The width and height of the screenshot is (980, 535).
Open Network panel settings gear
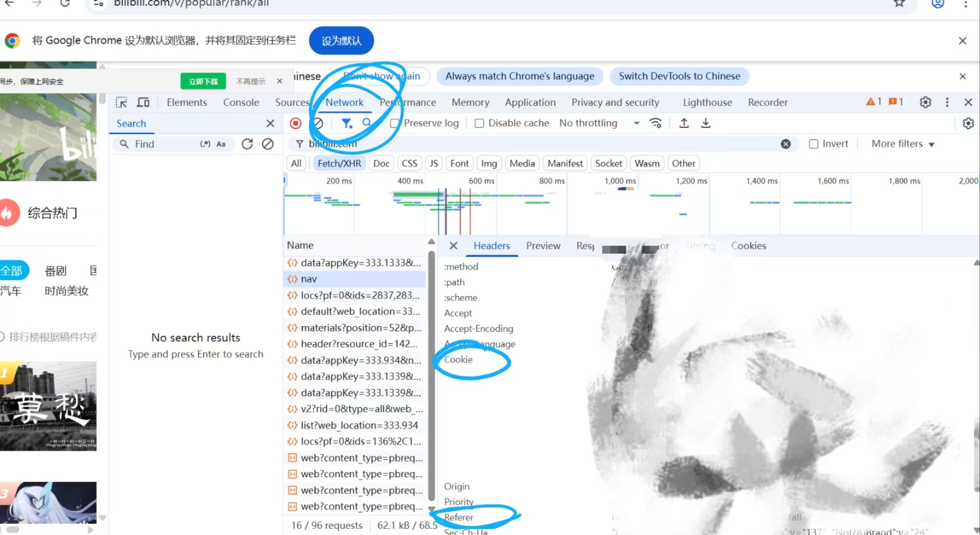968,123
